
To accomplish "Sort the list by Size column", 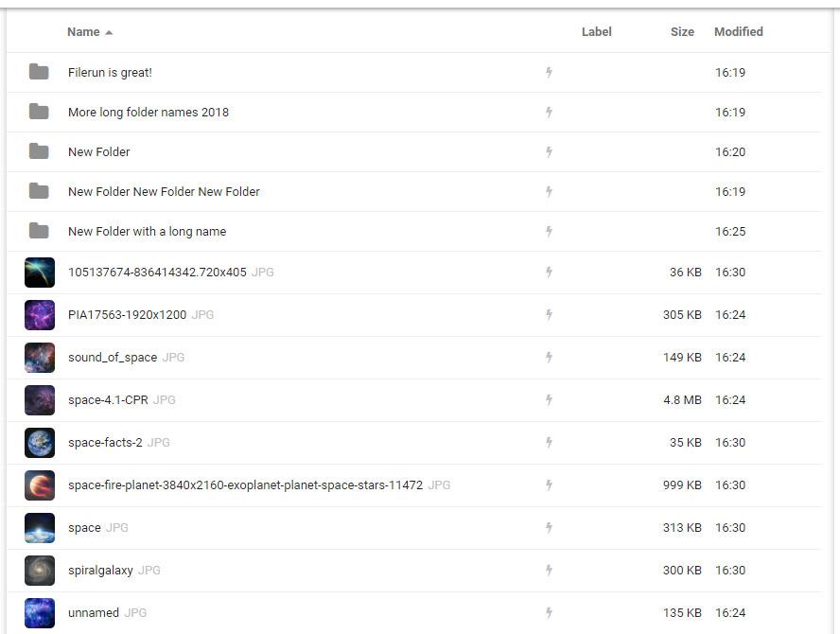I will (x=682, y=31).
